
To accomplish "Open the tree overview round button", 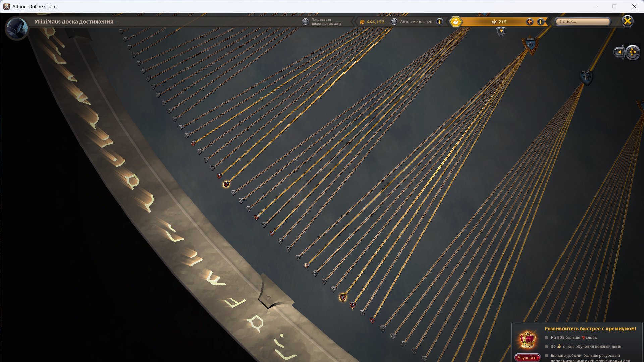I will [633, 52].
